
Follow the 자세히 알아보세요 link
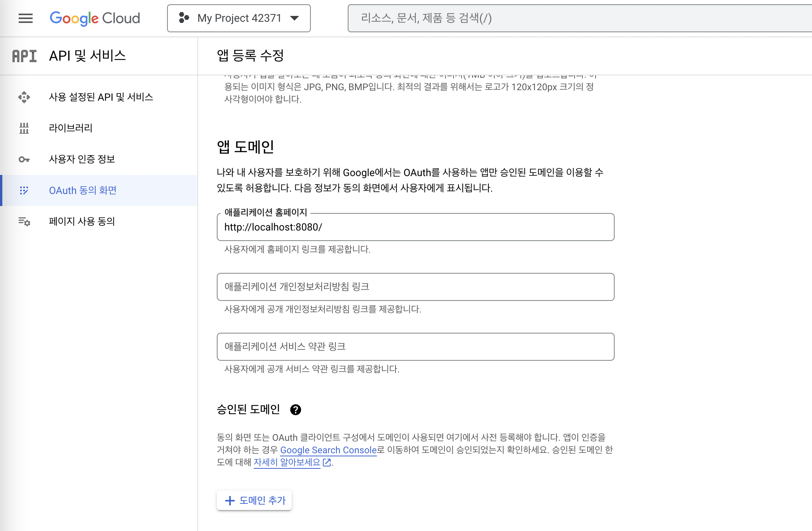point(287,463)
